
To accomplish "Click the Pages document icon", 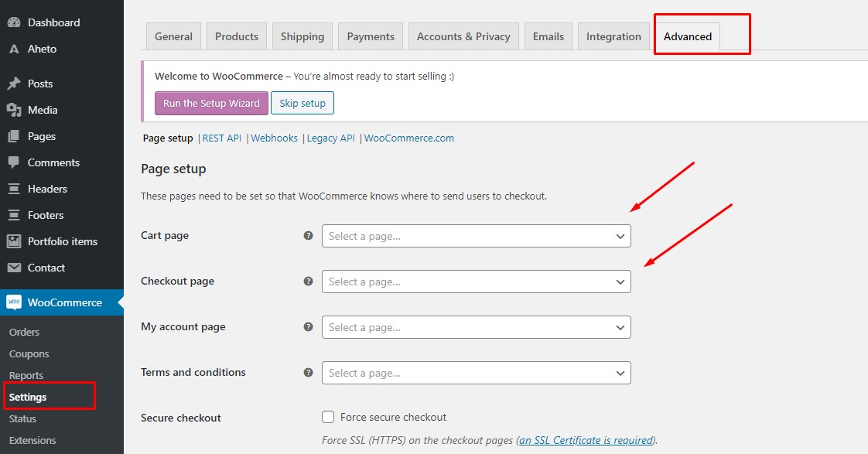I will (x=14, y=136).
